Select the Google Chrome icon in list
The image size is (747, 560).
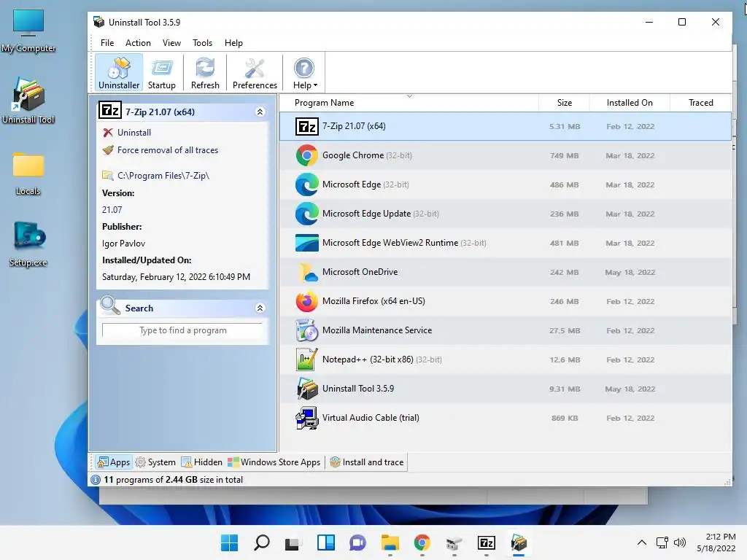(307, 155)
